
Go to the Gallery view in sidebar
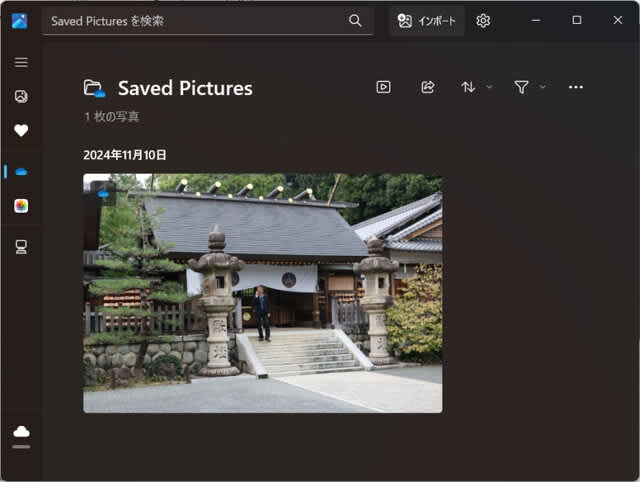[21, 97]
